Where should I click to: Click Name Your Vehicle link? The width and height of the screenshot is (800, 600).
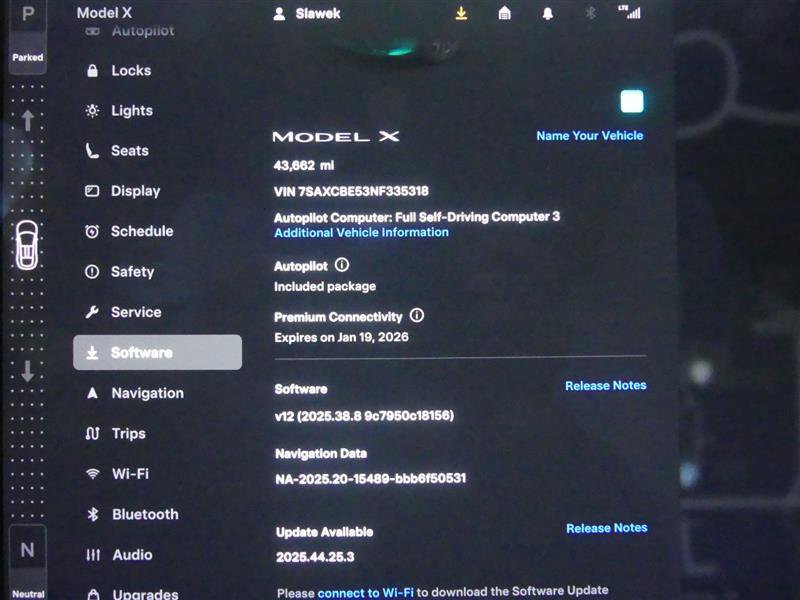tap(589, 136)
